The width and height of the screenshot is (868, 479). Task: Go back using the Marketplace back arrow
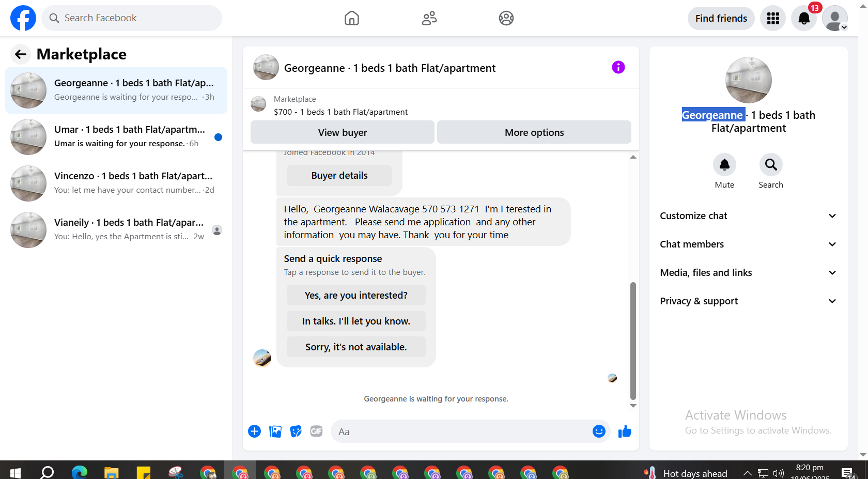[20, 54]
